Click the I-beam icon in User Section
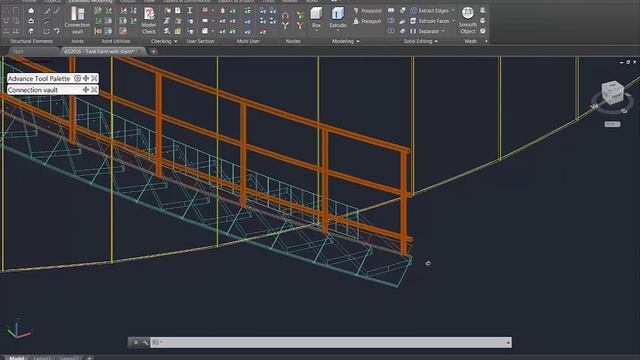 190,11
